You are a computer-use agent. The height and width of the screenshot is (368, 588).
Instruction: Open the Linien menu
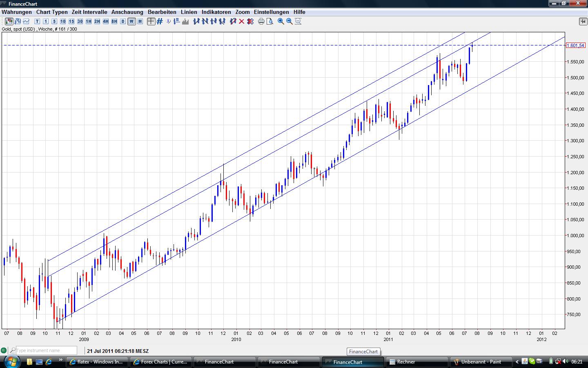tap(189, 12)
